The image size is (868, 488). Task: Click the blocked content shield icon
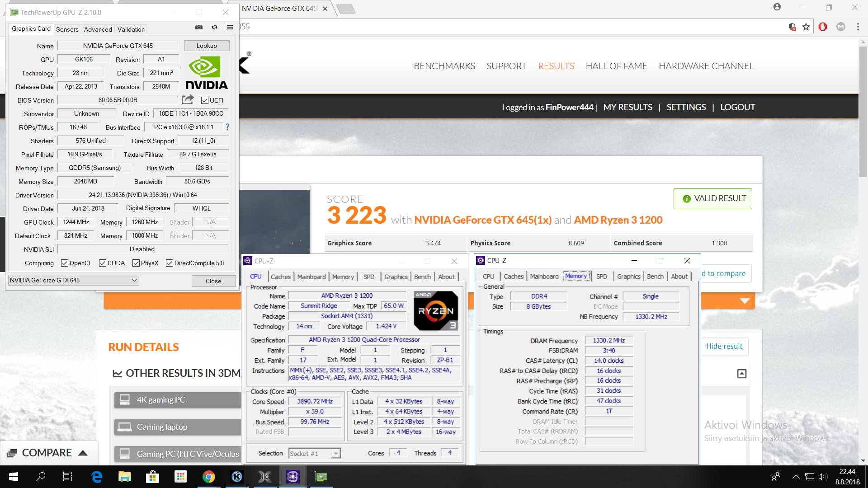tap(792, 27)
